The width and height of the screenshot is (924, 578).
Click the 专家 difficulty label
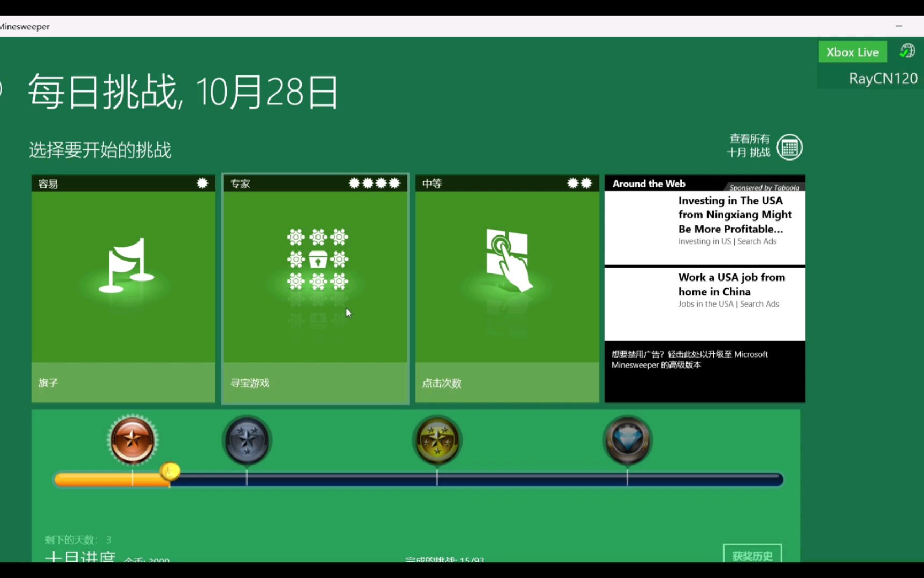tap(240, 184)
